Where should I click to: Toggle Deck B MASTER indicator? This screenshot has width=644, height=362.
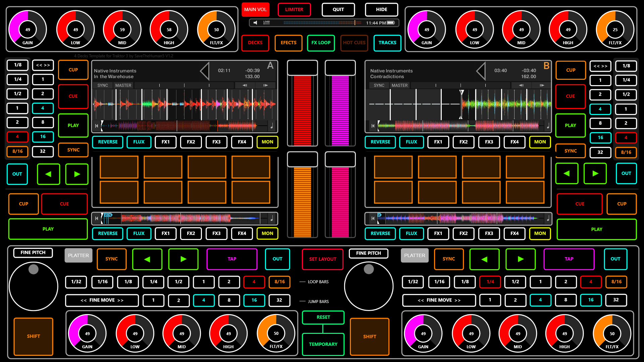(400, 85)
